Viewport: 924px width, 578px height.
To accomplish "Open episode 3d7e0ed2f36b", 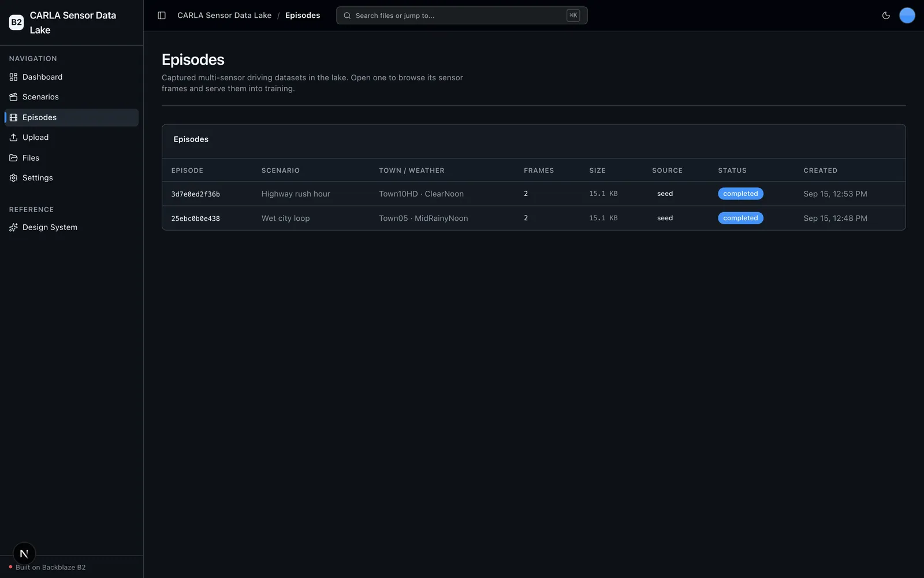I will tap(196, 194).
